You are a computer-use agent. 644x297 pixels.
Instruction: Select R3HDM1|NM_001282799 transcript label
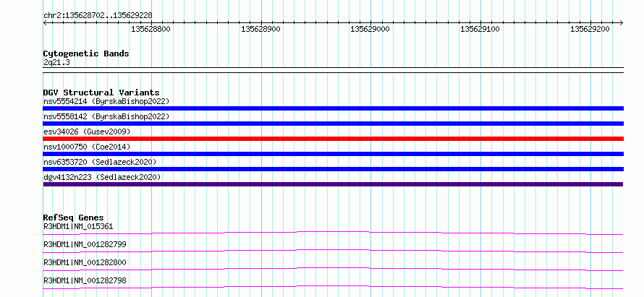click(85, 244)
